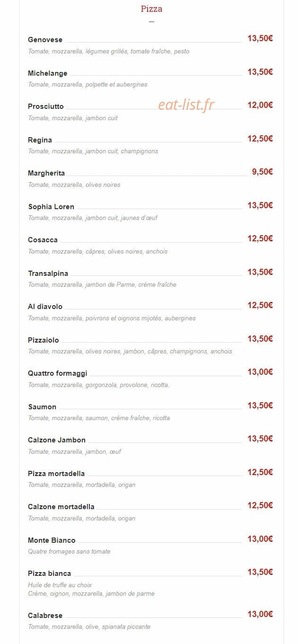The image size is (298, 644).
Task: Select the Prosciutto menu item
Action: [x=45, y=106]
